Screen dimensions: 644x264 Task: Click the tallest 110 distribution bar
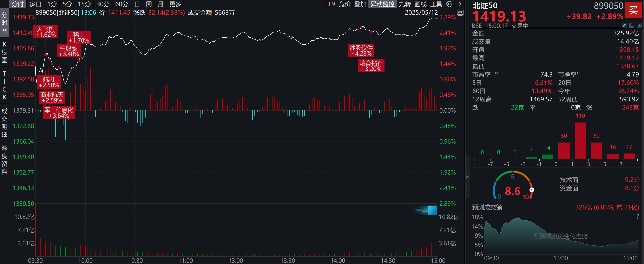pos(580,141)
